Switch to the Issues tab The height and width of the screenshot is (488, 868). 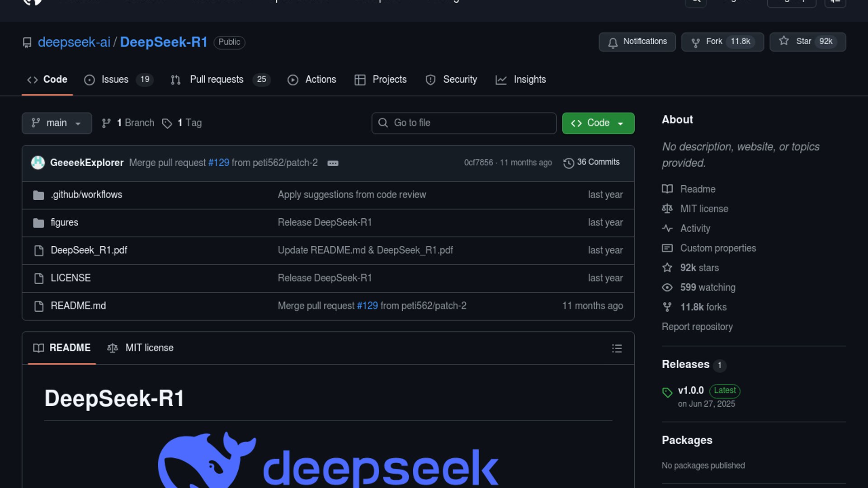click(x=115, y=80)
